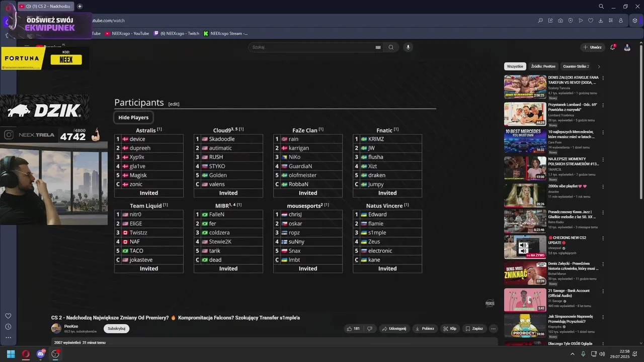Take a snapshot with camera icon
The width and height of the screenshot is (644, 362).
click(x=560, y=21)
